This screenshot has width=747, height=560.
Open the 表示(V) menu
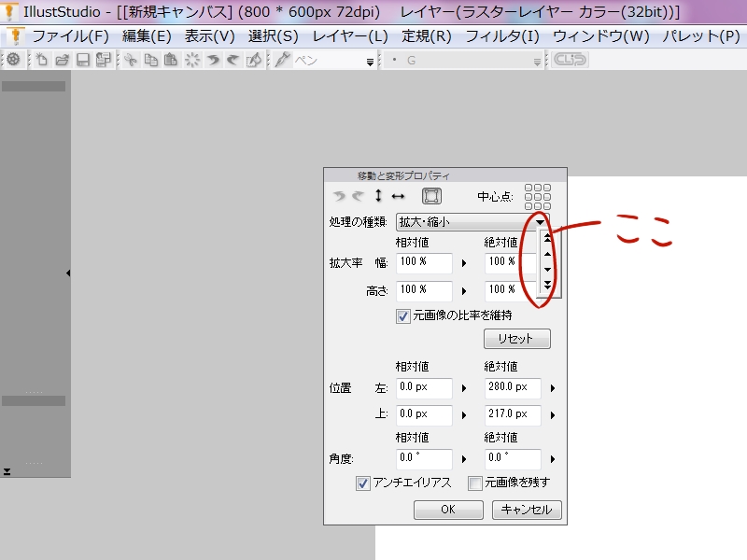click(x=209, y=36)
